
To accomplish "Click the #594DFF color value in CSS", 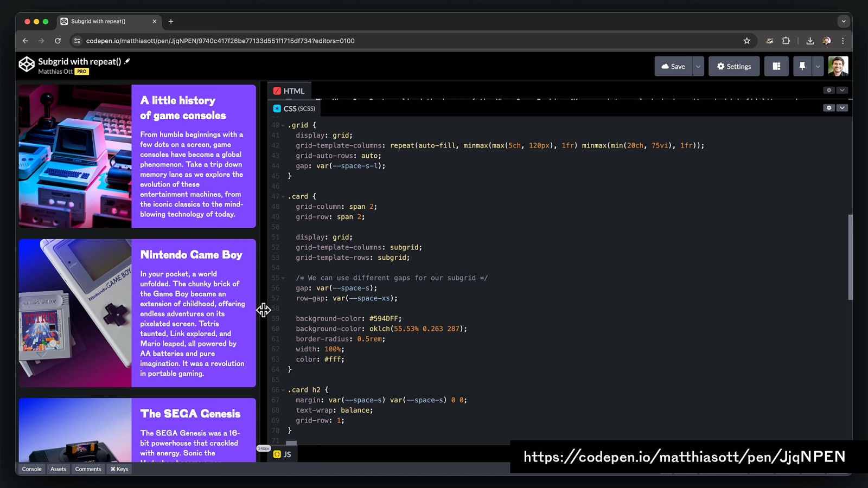I will coord(385,319).
